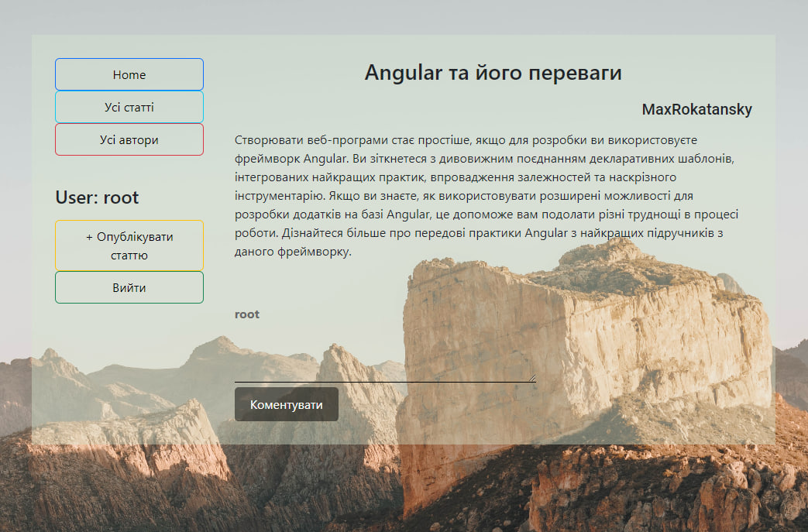The height and width of the screenshot is (532, 808).
Task: Go to the Home page button
Action: click(129, 74)
